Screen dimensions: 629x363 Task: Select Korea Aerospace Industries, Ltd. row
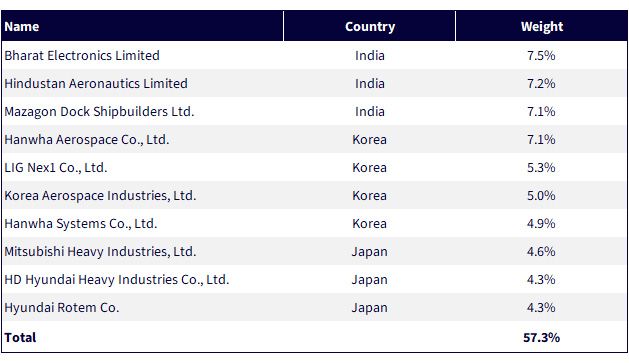pyautogui.click(x=314, y=195)
